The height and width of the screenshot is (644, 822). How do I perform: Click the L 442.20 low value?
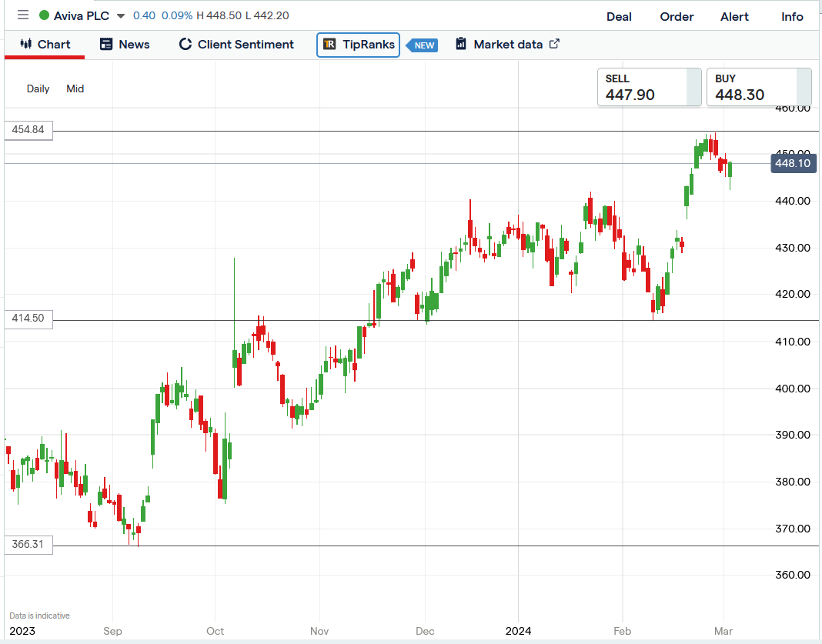pyautogui.click(x=267, y=15)
